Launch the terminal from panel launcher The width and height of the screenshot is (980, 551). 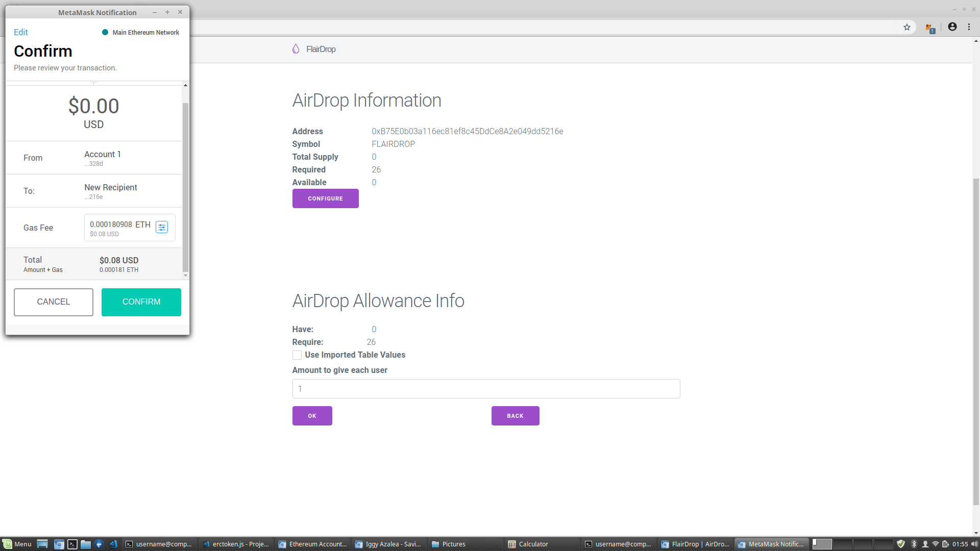tap(72, 544)
